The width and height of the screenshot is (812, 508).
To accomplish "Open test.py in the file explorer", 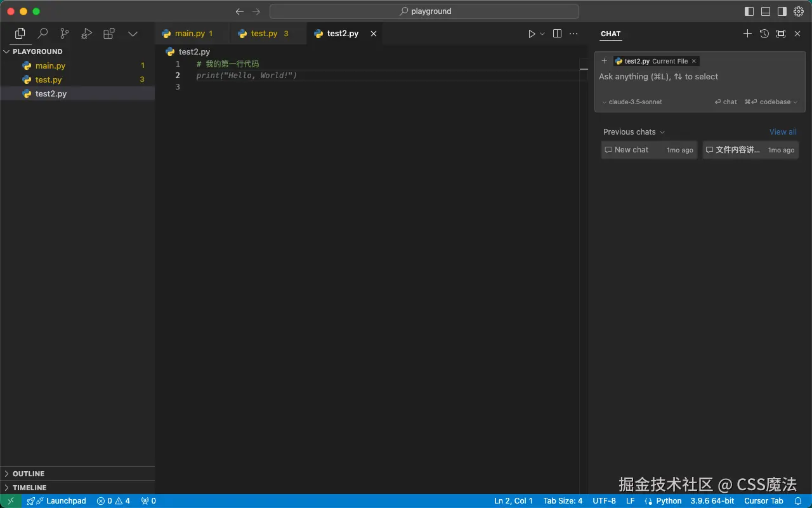I will (77, 79).
